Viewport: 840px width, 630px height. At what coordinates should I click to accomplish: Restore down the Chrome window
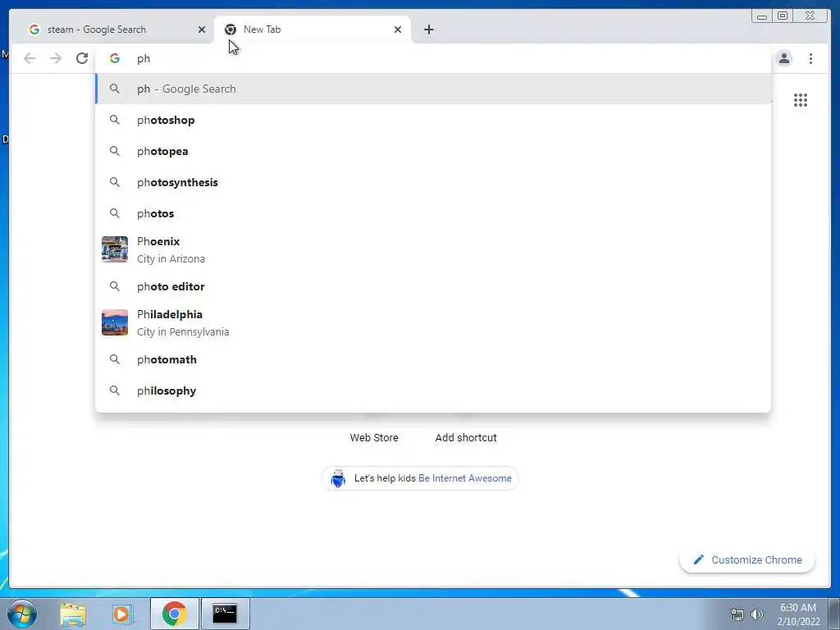coord(783,16)
